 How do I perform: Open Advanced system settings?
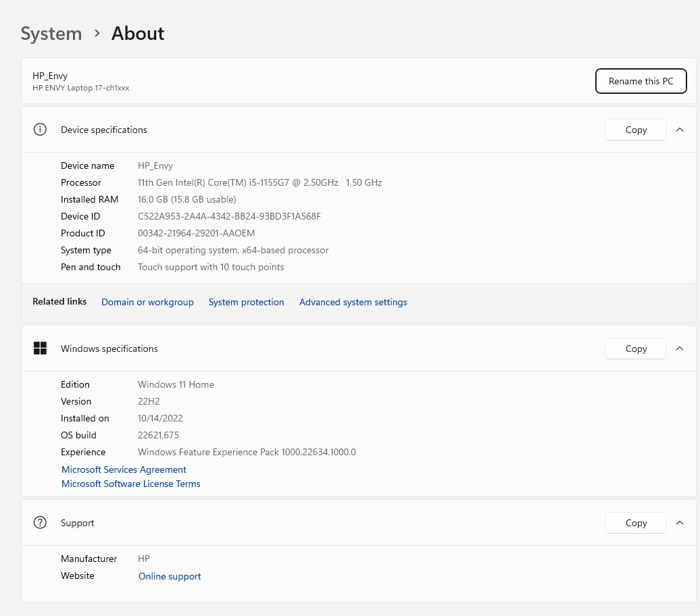pos(353,302)
